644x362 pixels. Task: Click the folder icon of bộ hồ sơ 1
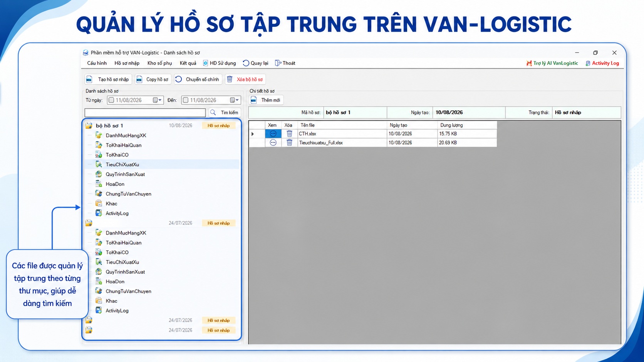(89, 125)
